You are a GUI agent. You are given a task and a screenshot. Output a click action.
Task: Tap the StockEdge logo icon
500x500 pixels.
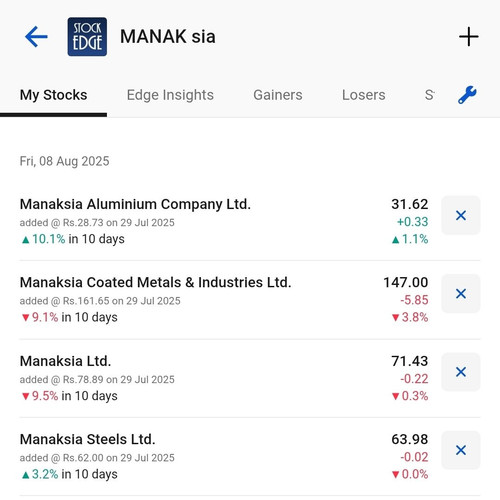click(x=87, y=37)
